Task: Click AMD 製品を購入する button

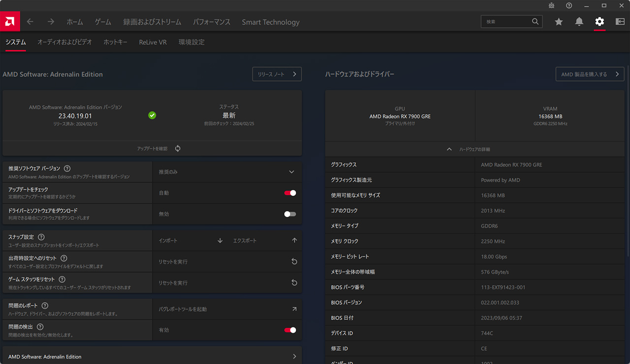Action: pyautogui.click(x=590, y=74)
